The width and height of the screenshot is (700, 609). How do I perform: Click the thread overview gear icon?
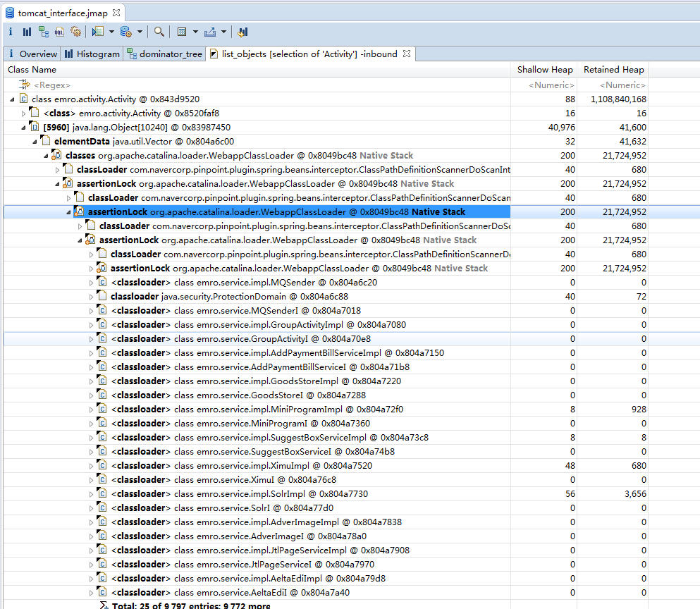point(75,32)
